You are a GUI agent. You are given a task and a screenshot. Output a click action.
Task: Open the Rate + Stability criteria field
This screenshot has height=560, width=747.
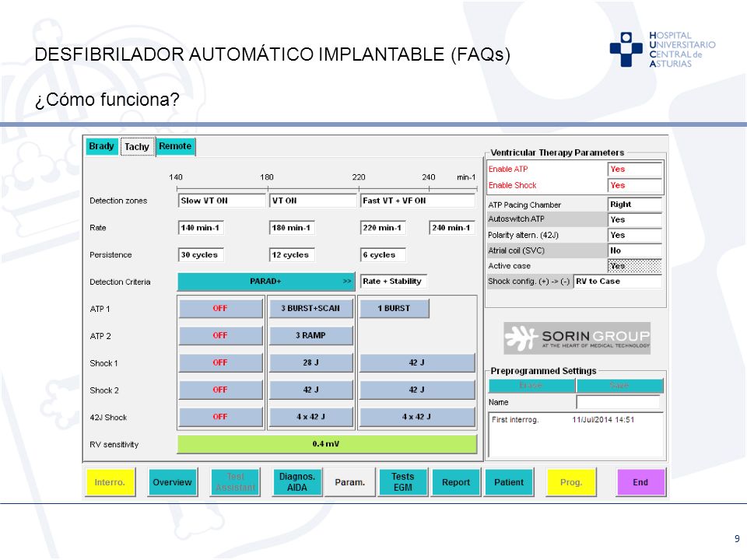click(394, 282)
